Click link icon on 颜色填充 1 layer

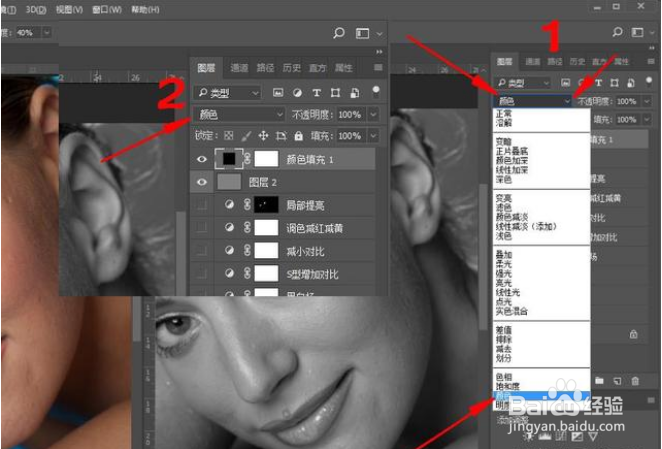(247, 159)
